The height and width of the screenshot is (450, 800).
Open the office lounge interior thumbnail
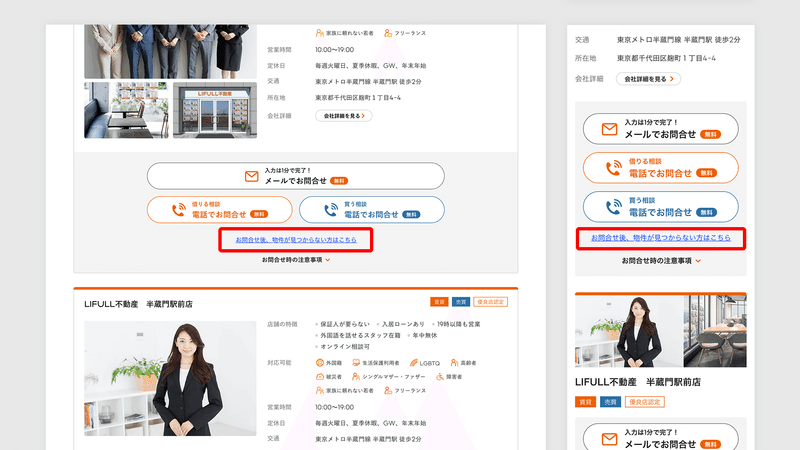click(x=126, y=110)
